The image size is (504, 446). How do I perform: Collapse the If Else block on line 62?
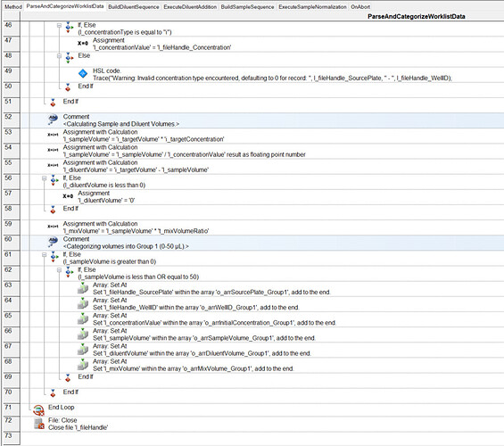click(x=59, y=270)
